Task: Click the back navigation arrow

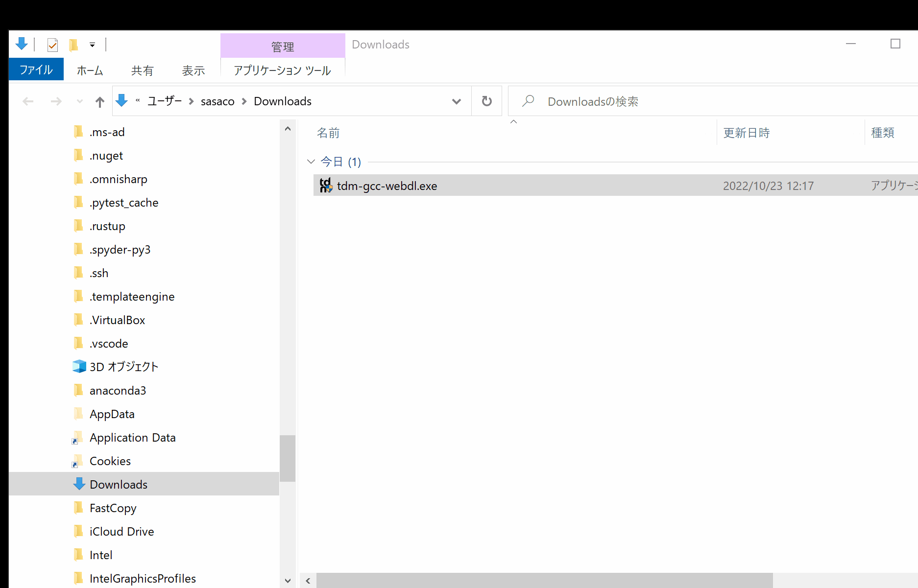Action: 28,101
